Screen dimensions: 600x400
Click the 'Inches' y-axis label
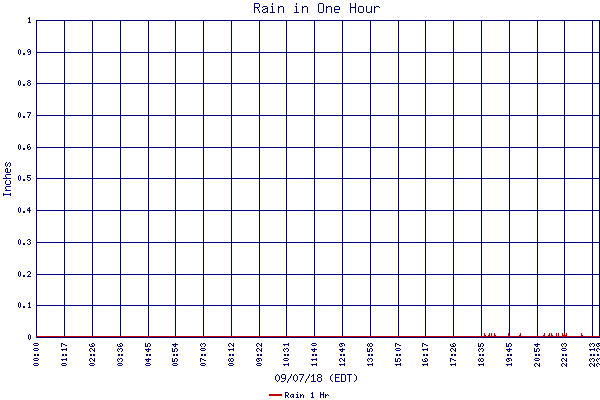pos(8,179)
